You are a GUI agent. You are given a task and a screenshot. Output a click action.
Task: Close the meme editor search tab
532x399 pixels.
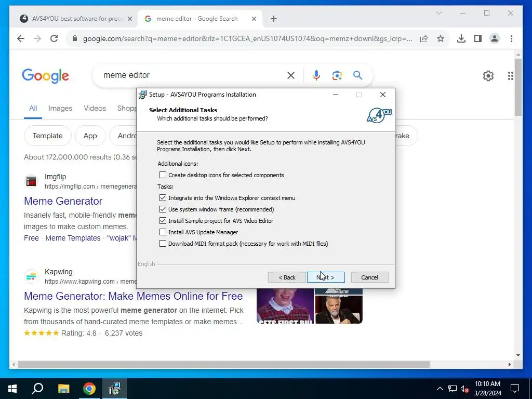pyautogui.click(x=254, y=19)
